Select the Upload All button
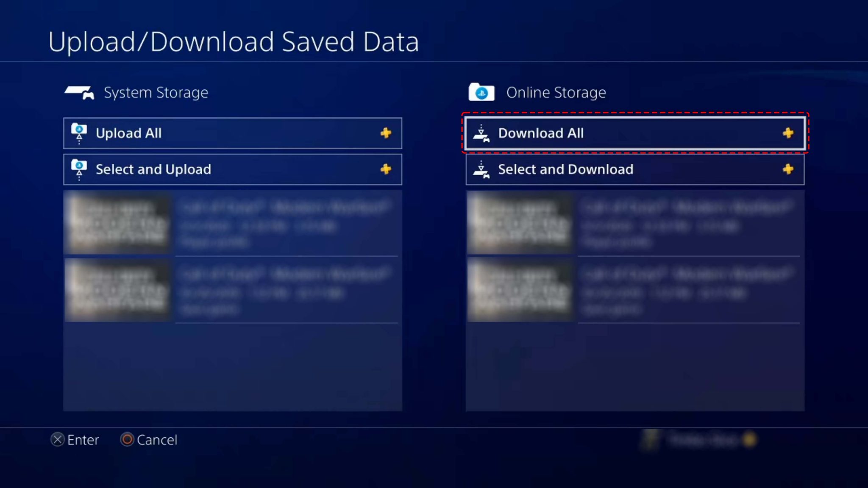 point(232,132)
